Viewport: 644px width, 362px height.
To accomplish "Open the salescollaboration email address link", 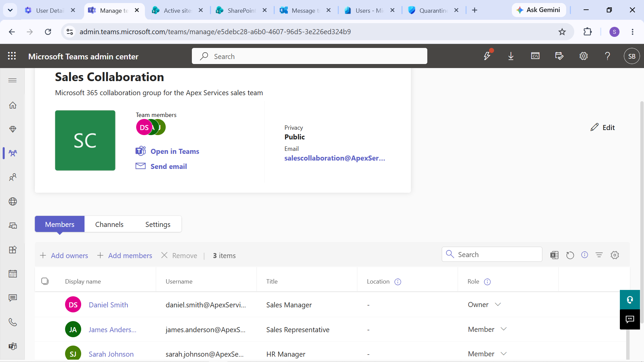I will 335,158.
